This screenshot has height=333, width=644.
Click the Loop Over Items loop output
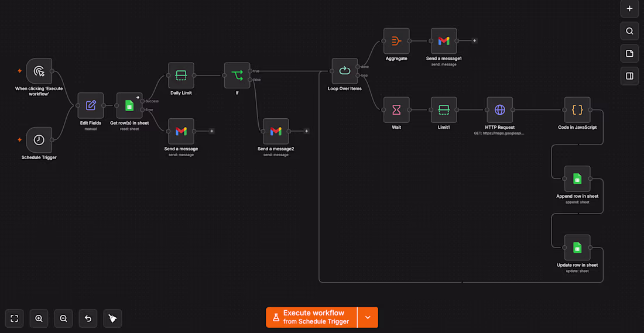pyautogui.click(x=358, y=75)
